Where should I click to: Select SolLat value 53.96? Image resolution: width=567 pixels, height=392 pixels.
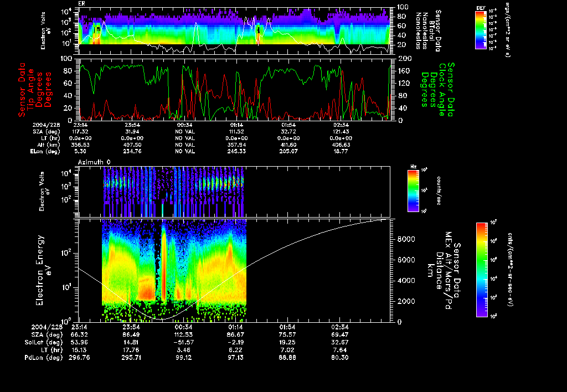click(79, 343)
